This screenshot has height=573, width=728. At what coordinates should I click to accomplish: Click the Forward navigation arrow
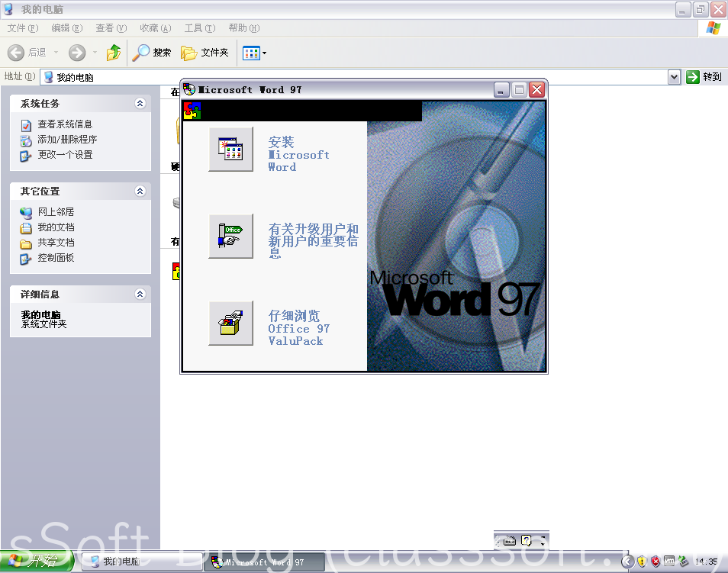77,53
